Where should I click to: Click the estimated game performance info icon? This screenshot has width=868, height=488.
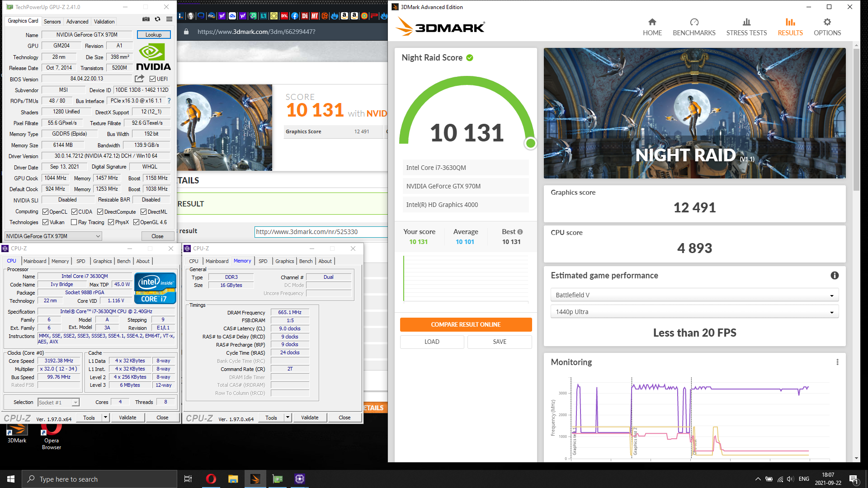835,276
